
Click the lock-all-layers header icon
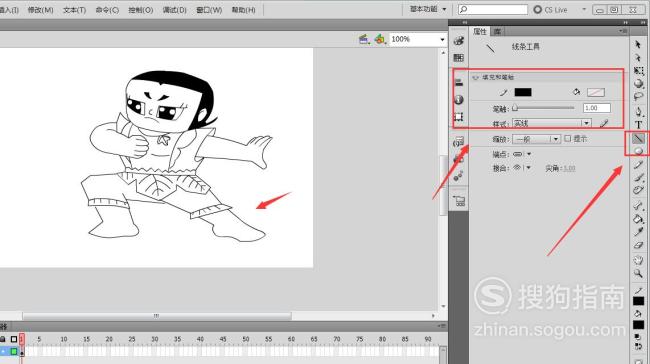point(3,339)
